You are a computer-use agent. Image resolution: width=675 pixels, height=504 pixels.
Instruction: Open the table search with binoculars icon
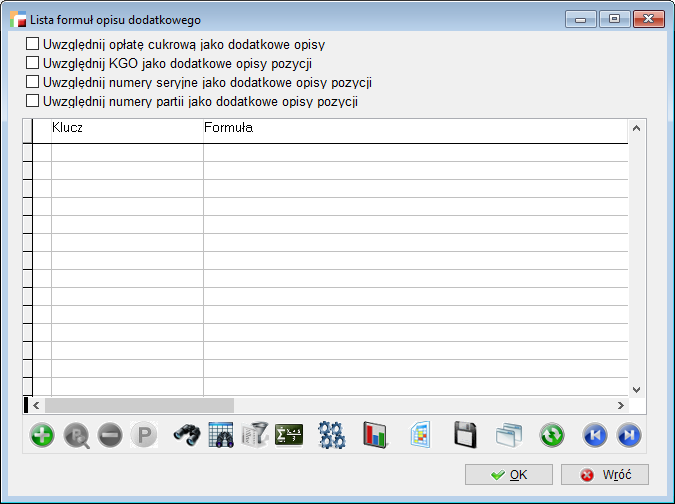click(x=221, y=435)
